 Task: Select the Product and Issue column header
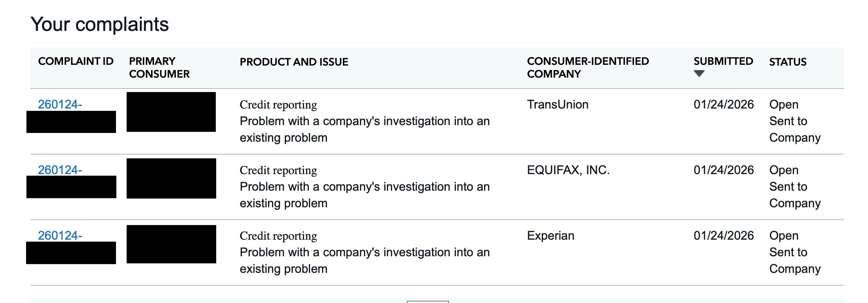pos(294,62)
